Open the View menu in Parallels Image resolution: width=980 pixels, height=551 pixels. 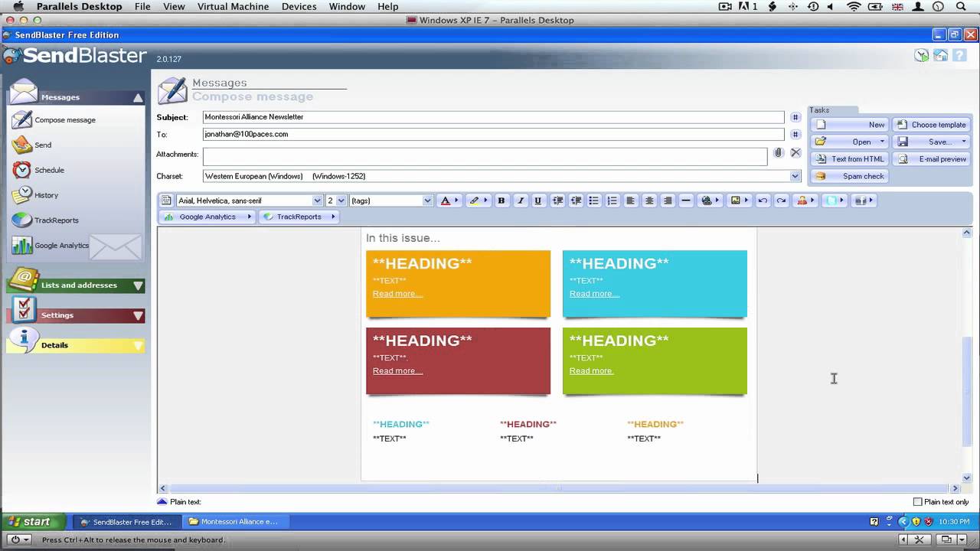tap(174, 6)
